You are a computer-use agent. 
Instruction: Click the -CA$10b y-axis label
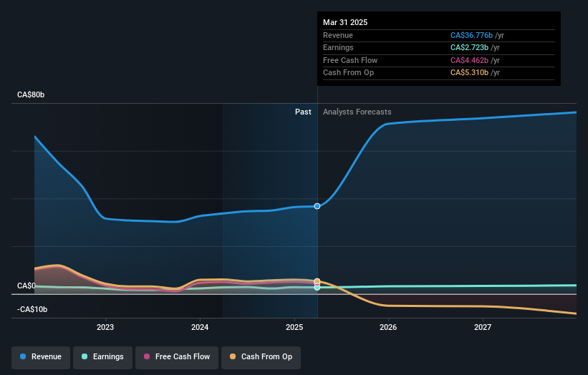click(x=32, y=309)
